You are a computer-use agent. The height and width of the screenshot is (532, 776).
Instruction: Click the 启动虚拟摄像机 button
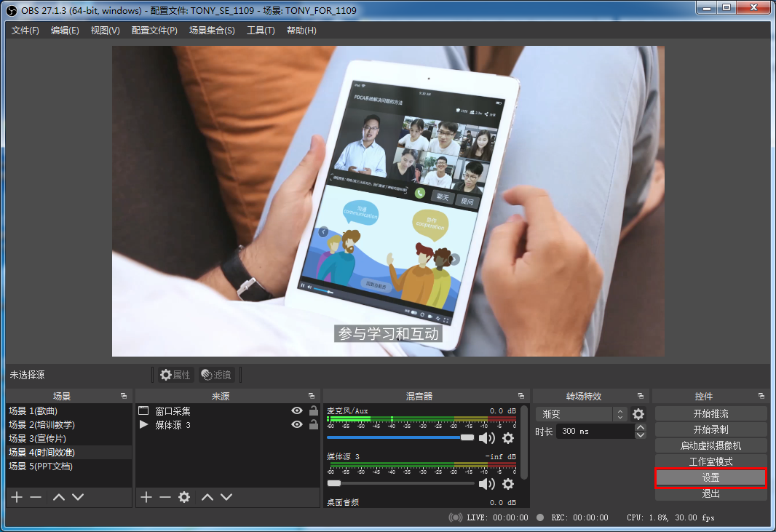[710, 445]
